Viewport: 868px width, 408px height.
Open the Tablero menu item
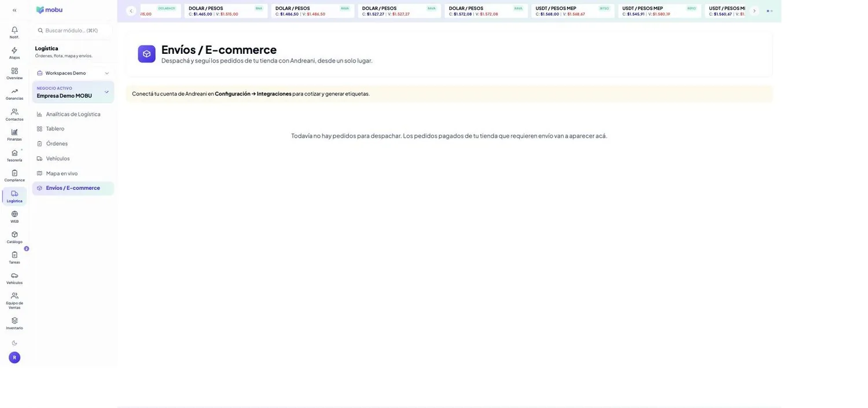[x=73, y=128]
